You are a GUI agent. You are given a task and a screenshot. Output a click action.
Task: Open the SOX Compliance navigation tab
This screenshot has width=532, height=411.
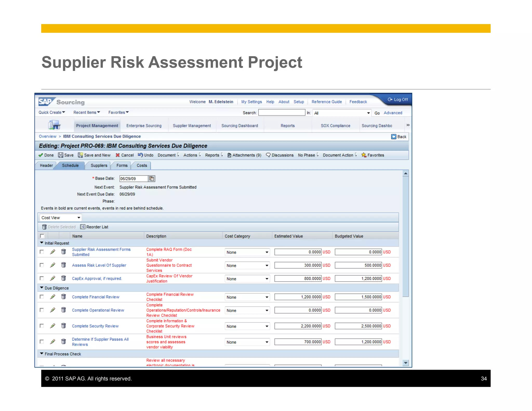(335, 125)
